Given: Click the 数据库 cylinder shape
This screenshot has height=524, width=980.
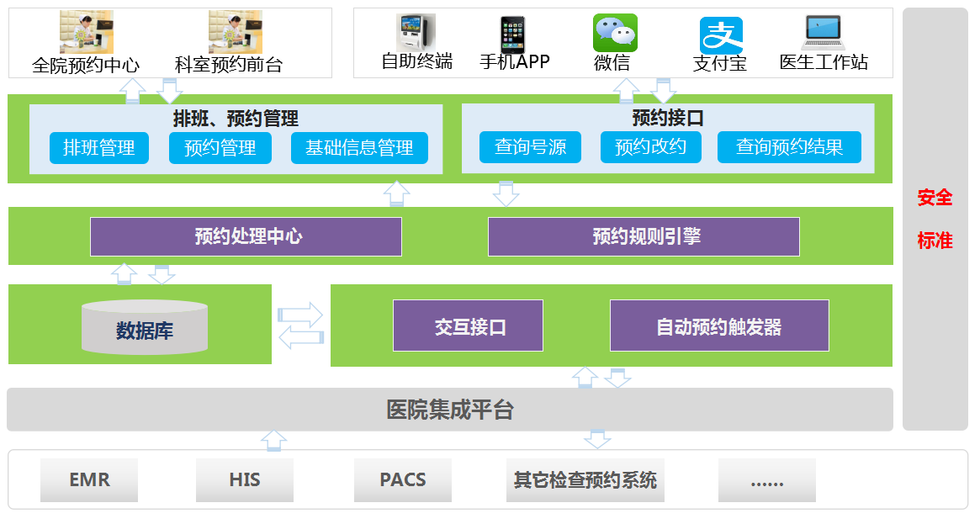Looking at the screenshot, I should tap(145, 327).
